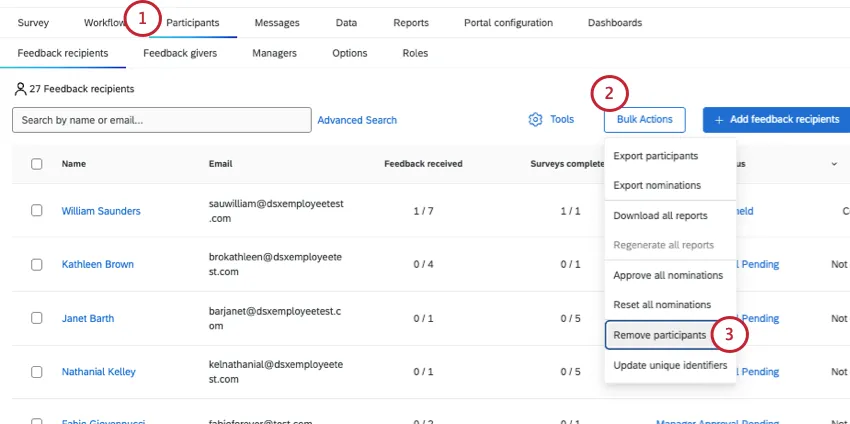This screenshot has height=424, width=850.
Task: Select the Feedback givers sub-tab
Action: pyautogui.click(x=180, y=53)
